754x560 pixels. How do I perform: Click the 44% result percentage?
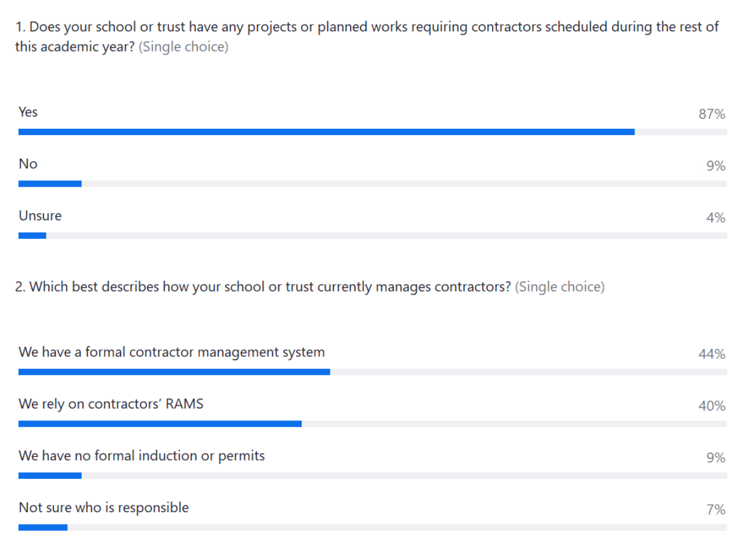point(711,354)
